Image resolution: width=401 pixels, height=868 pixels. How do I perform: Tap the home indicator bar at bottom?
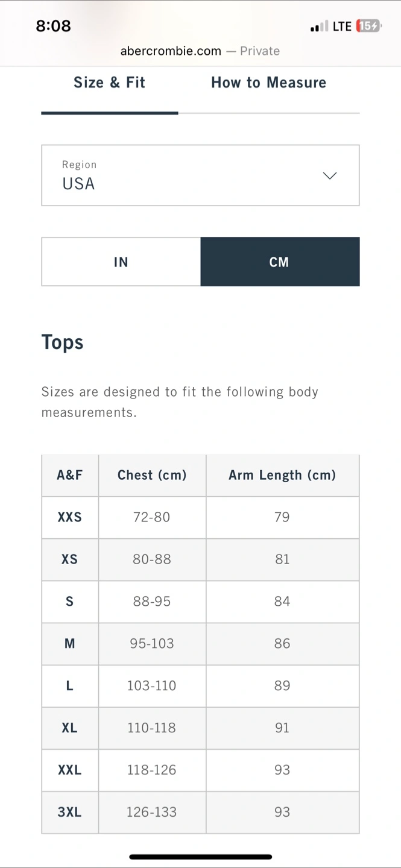click(x=200, y=857)
